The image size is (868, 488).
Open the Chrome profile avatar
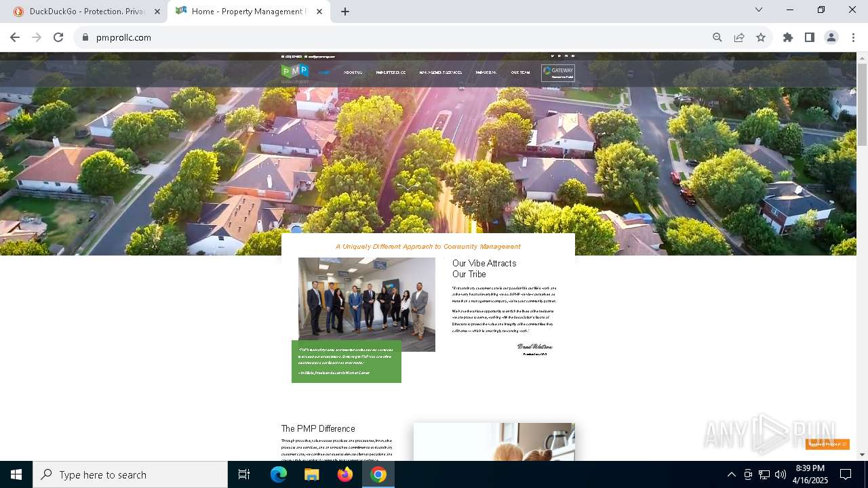tap(831, 37)
